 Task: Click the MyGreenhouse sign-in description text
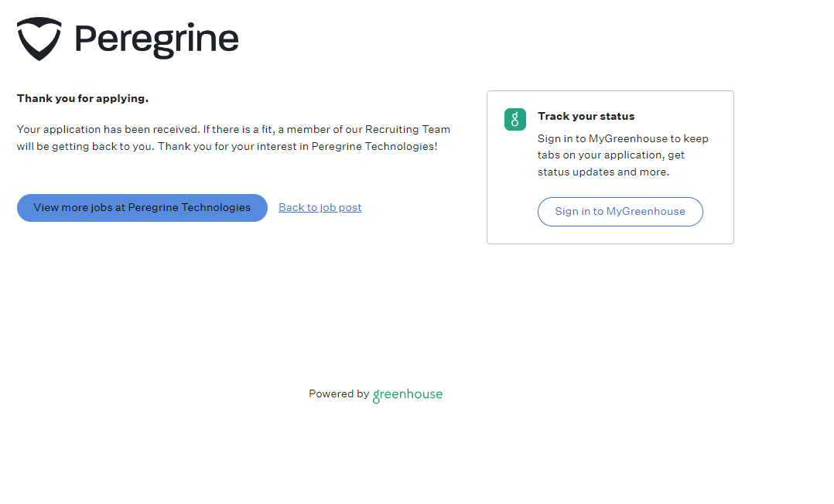point(623,155)
